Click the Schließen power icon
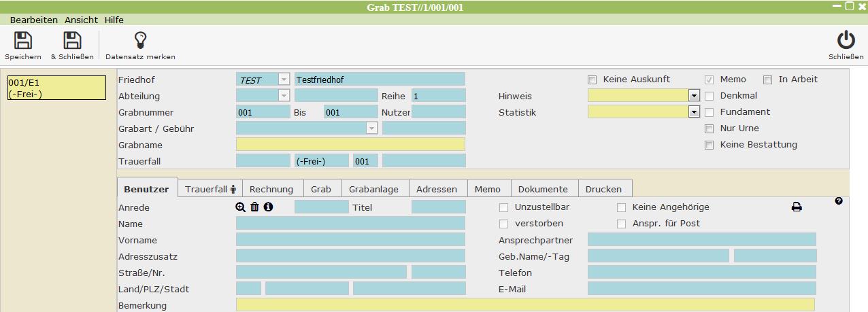 846,41
